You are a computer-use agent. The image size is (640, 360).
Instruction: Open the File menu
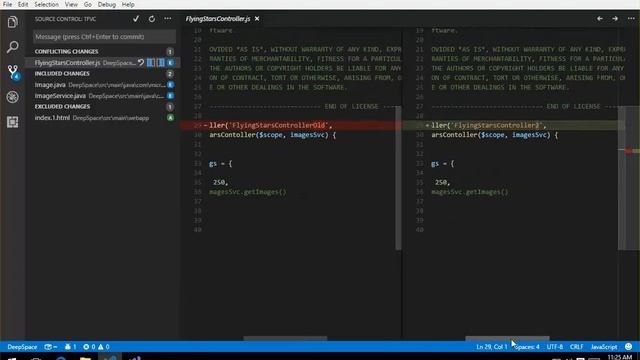click(x=7, y=4)
